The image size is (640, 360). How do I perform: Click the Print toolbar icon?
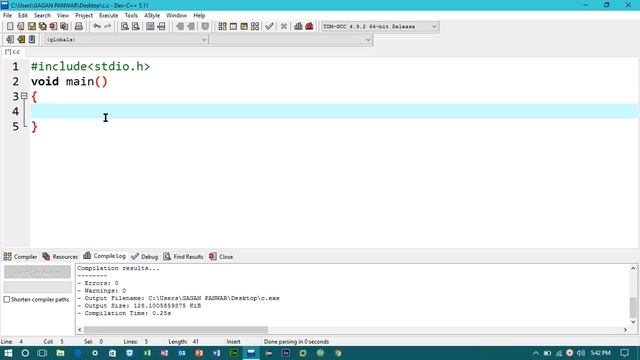point(78,27)
